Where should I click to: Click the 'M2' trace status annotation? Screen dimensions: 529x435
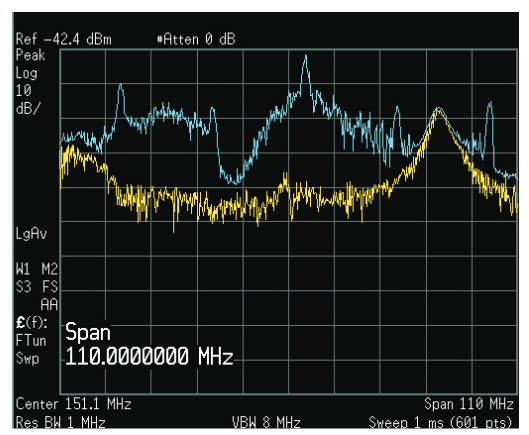click(50, 269)
